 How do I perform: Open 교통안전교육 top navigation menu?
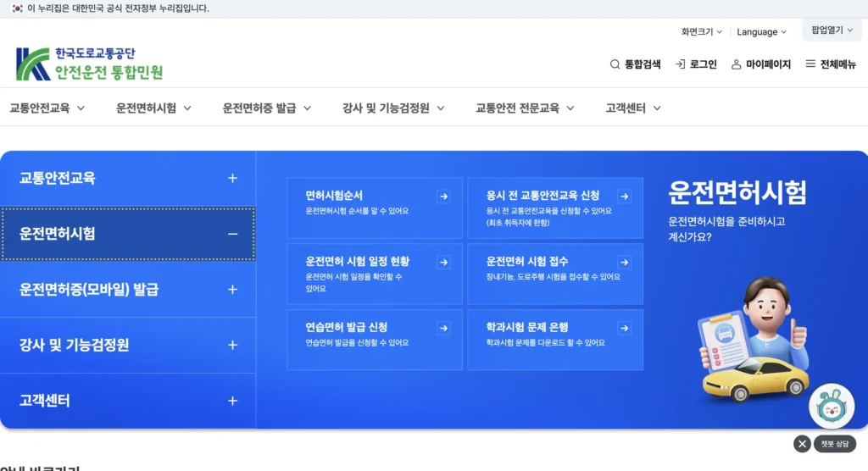[47, 108]
